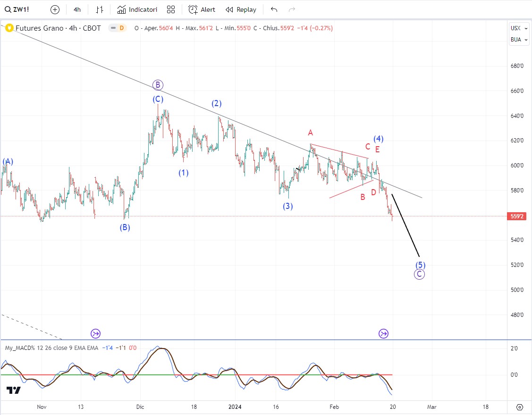The height and width of the screenshot is (415, 532).
Task: Select the circled C wave label
Action: 419,274
